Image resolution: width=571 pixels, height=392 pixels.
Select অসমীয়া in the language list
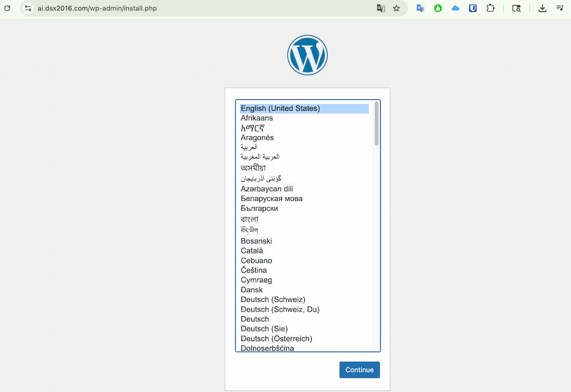(x=304, y=168)
